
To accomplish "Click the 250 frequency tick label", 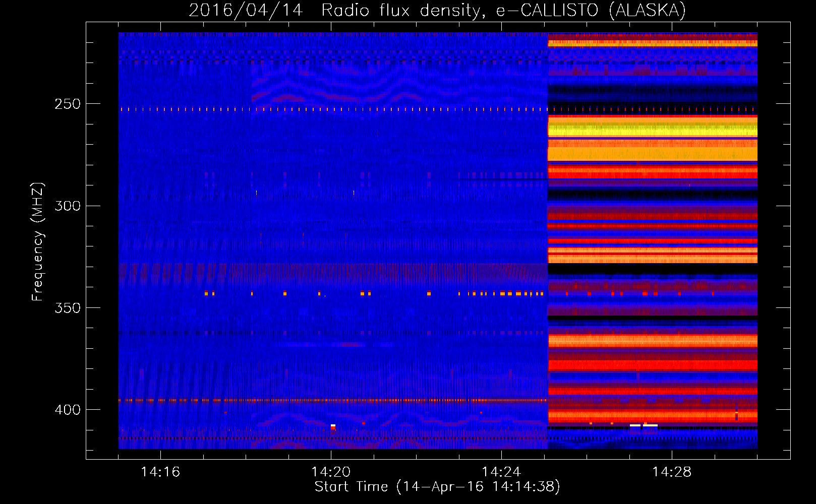I will [67, 104].
